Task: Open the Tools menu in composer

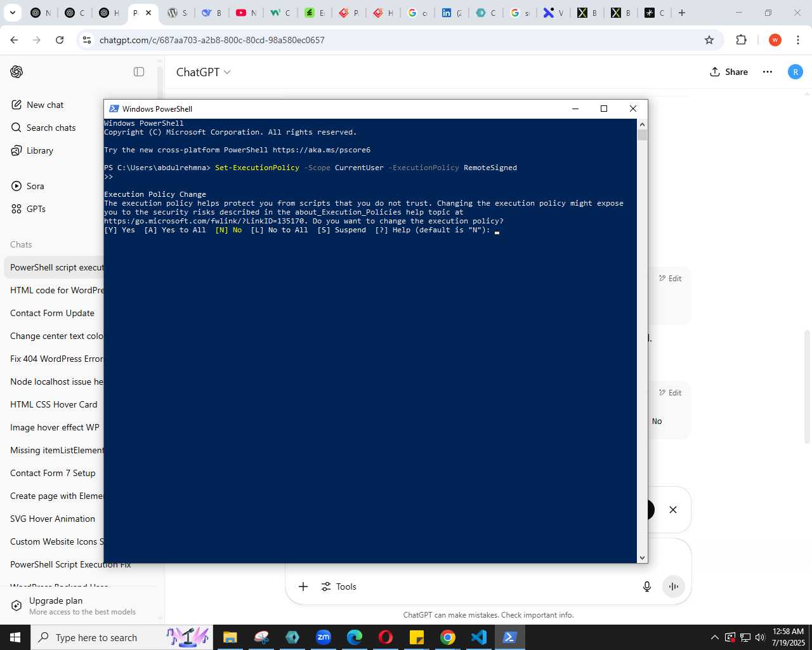Action: [x=339, y=587]
